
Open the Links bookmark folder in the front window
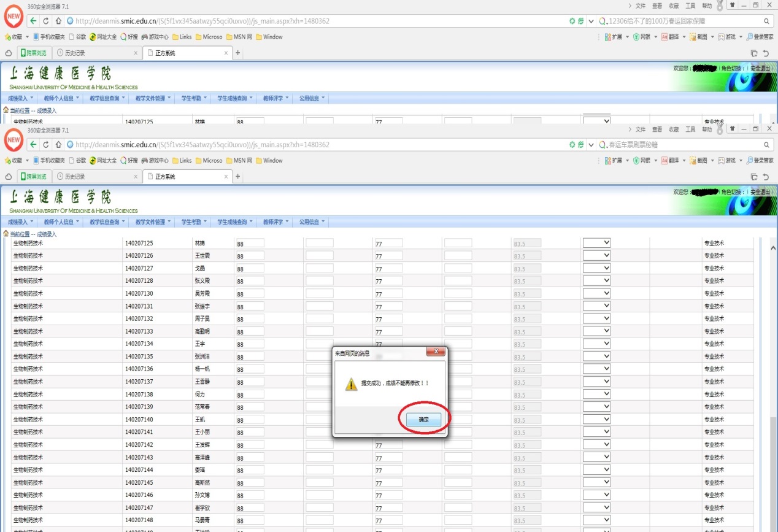coord(182,161)
